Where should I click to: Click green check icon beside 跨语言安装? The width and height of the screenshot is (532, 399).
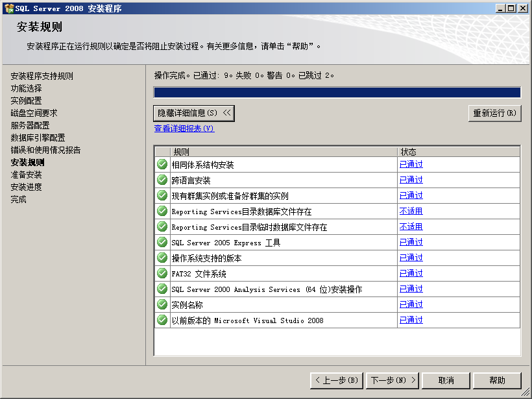click(x=162, y=180)
